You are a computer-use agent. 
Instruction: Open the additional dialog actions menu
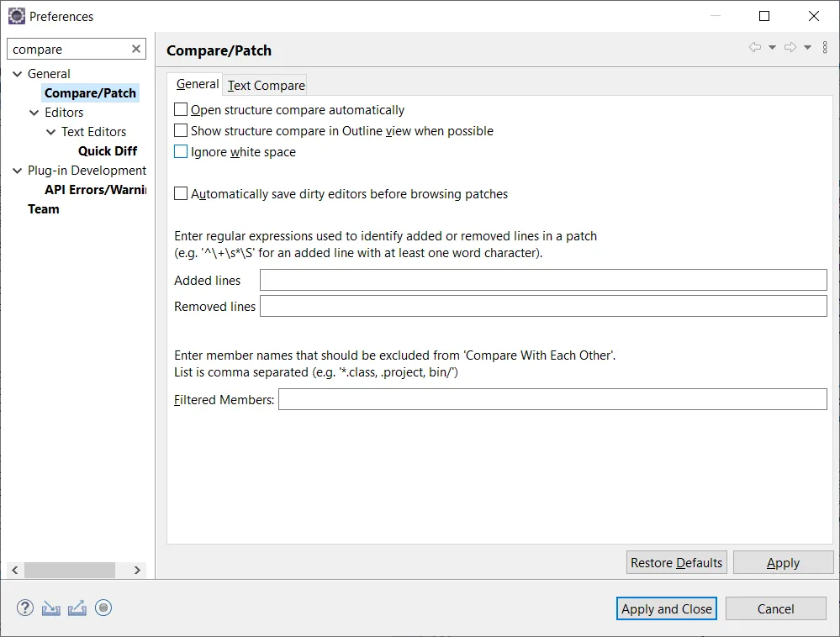point(825,48)
